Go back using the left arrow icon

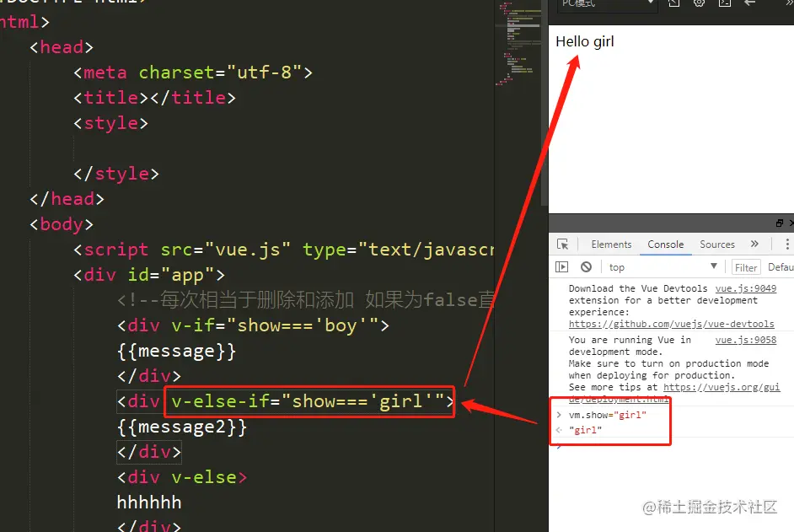pos(750,3)
